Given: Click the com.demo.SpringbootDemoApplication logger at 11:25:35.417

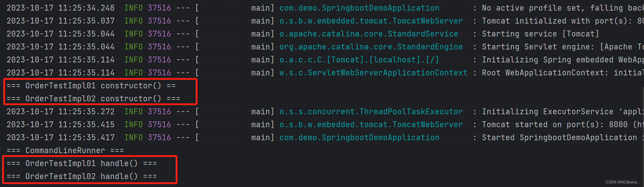Looking at the screenshot, I should [359, 138].
